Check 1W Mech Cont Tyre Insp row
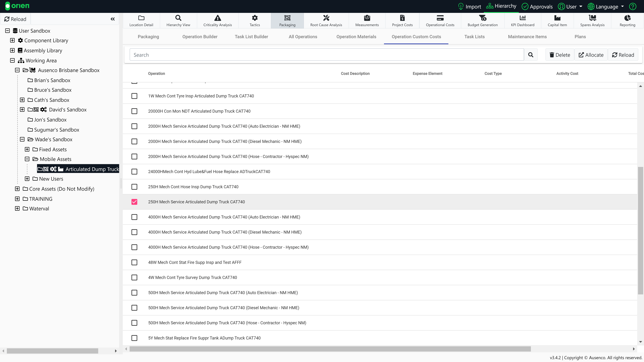This screenshot has width=644, height=362. click(x=134, y=96)
